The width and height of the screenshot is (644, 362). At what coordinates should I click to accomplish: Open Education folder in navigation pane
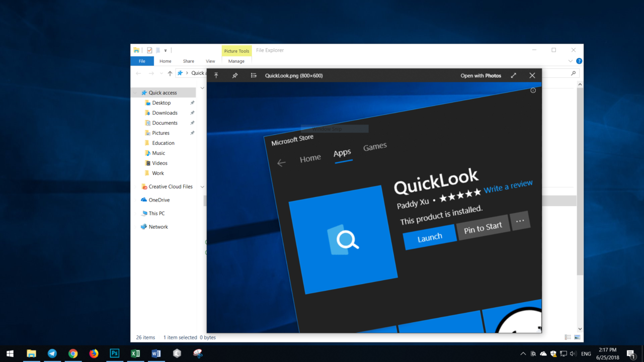(x=164, y=143)
